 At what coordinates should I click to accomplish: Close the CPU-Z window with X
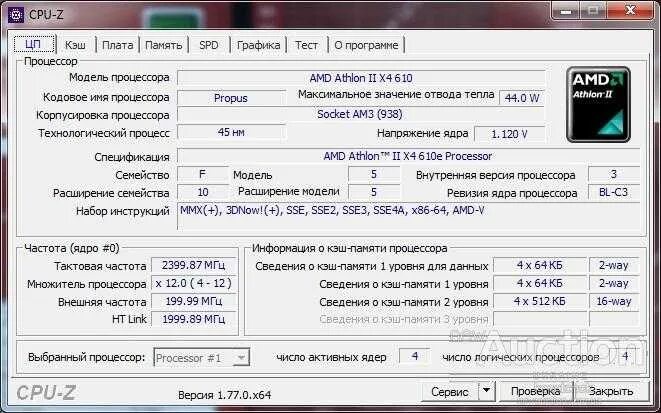pos(630,11)
